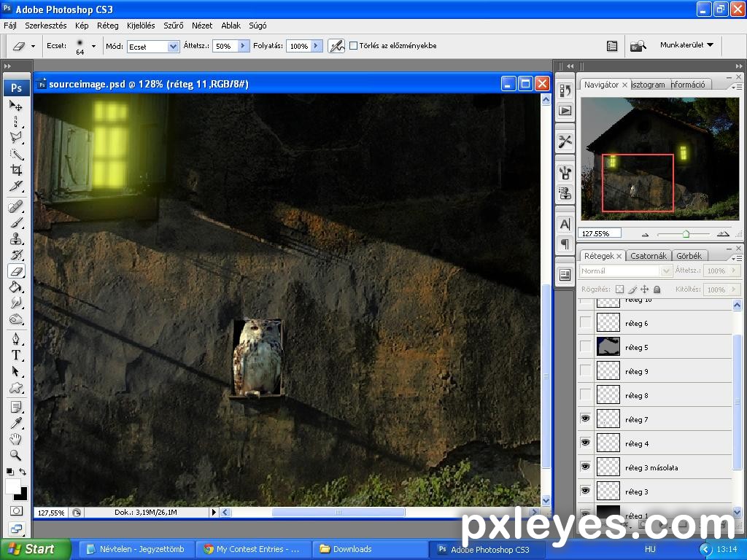The image size is (747, 560).
Task: Select the Notes tool
Action: 16,407
